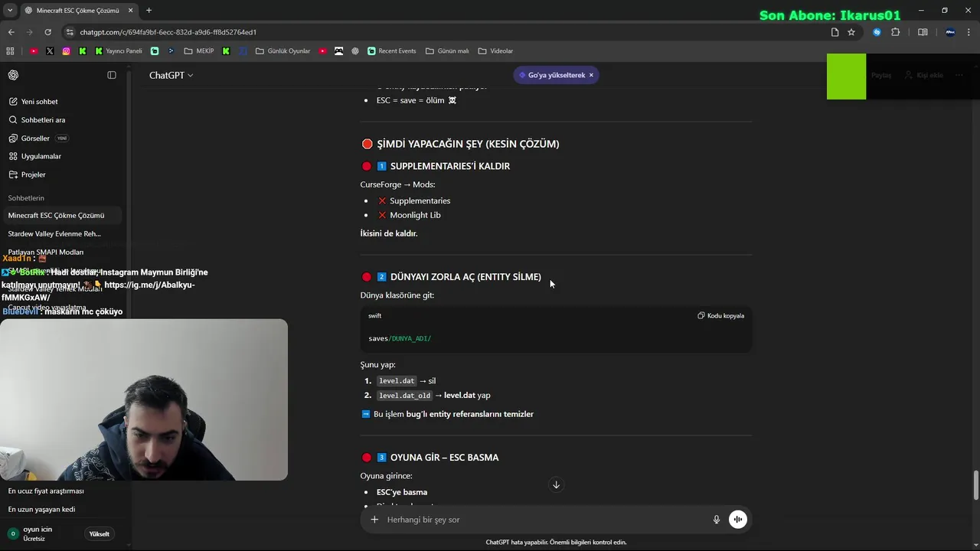Click the Go'ya yükselterek upgrade pill
Image resolution: width=980 pixels, height=551 pixels.
[551, 75]
